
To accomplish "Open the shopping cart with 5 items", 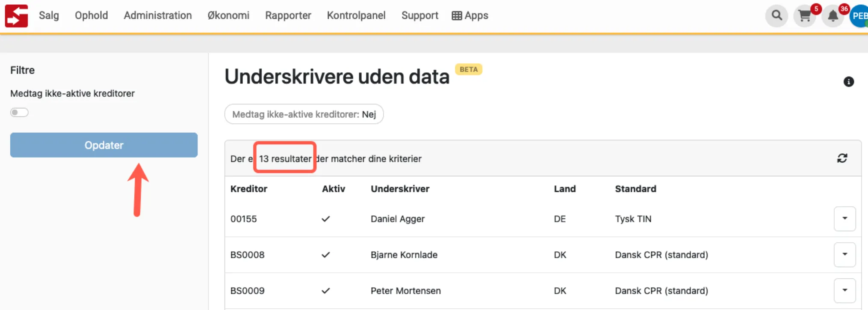I will (x=805, y=16).
